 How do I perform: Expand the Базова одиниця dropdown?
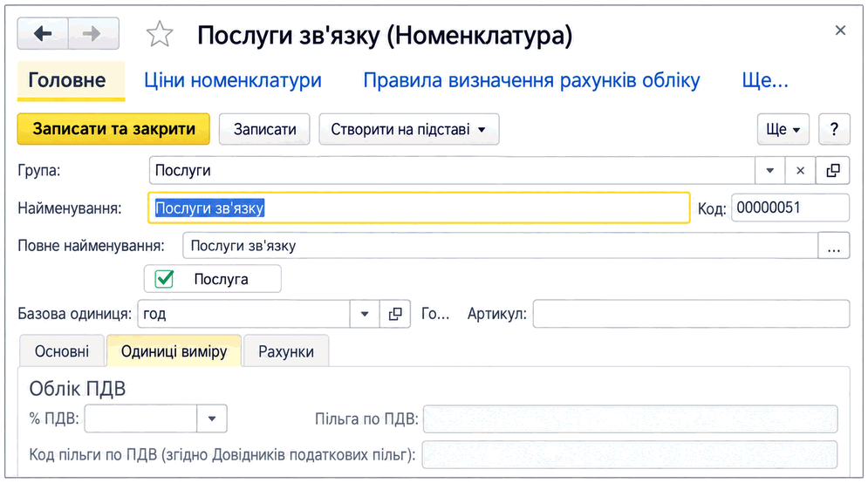(x=365, y=314)
